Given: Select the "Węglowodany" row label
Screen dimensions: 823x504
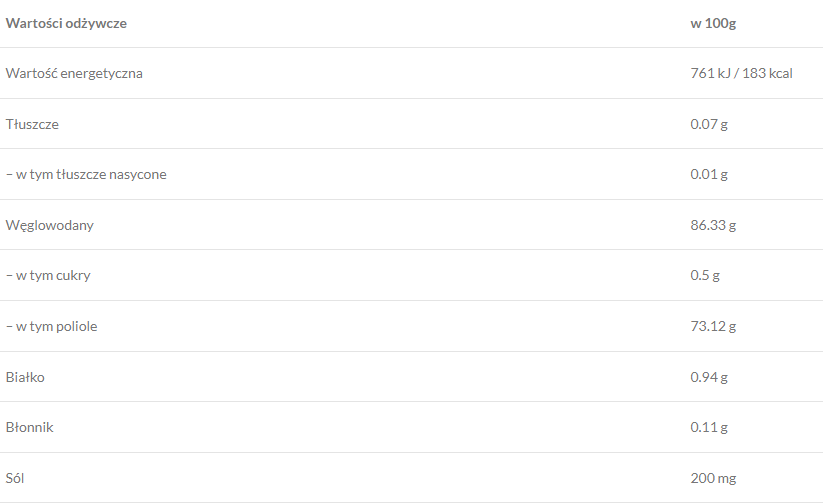Looking at the screenshot, I should coord(50,225).
